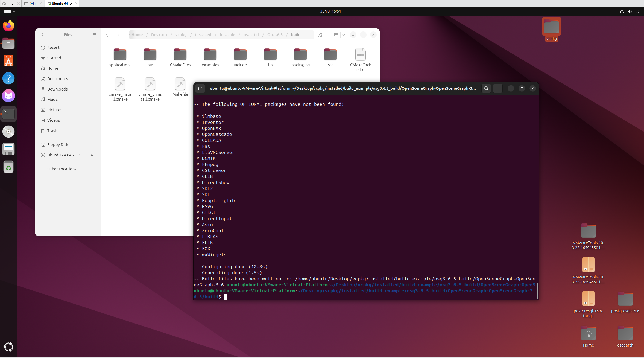Select Downloads in the Files sidebar
The image size is (644, 358).
click(x=57, y=89)
